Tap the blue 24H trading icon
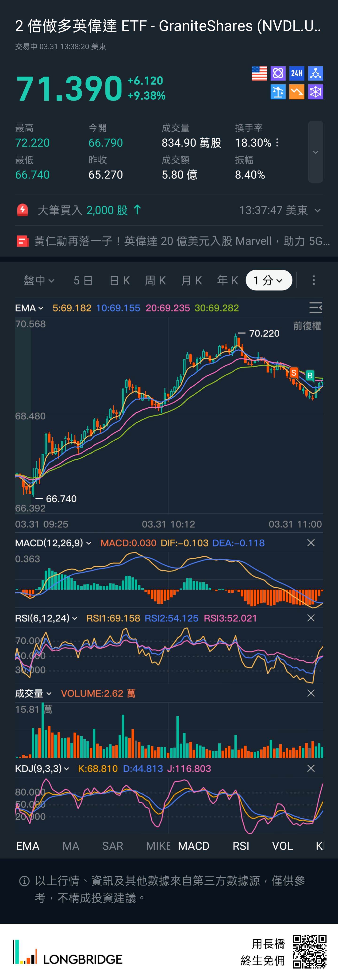Viewport: 338px width, 980px height. [x=296, y=74]
